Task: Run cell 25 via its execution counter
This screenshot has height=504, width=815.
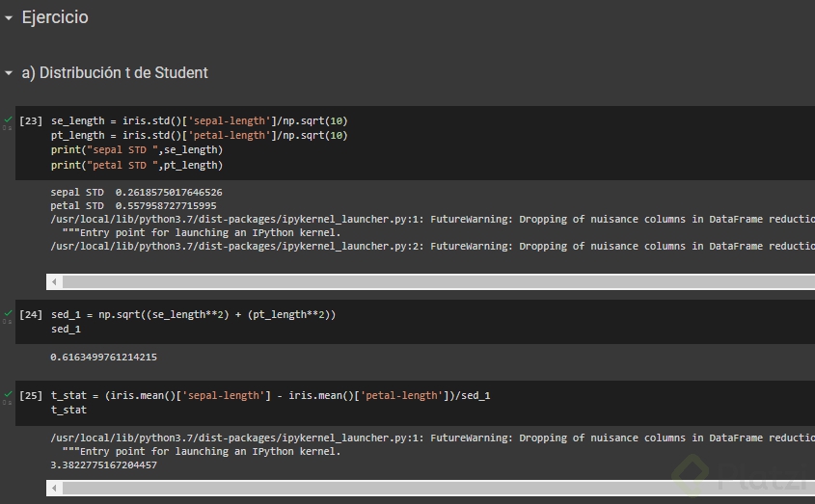Action: point(31,395)
